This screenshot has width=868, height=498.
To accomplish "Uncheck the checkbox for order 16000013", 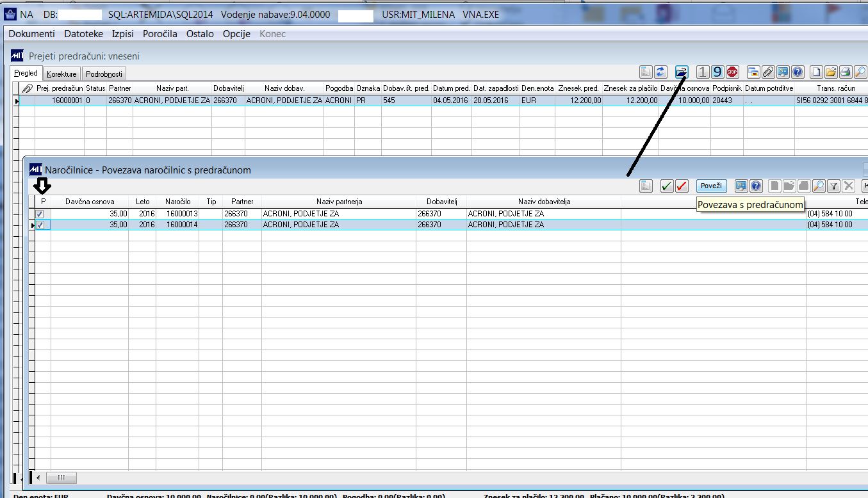I will pos(40,214).
